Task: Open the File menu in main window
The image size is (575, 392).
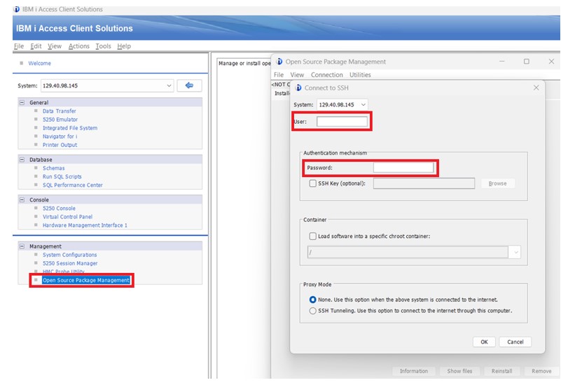Action: pyautogui.click(x=19, y=46)
